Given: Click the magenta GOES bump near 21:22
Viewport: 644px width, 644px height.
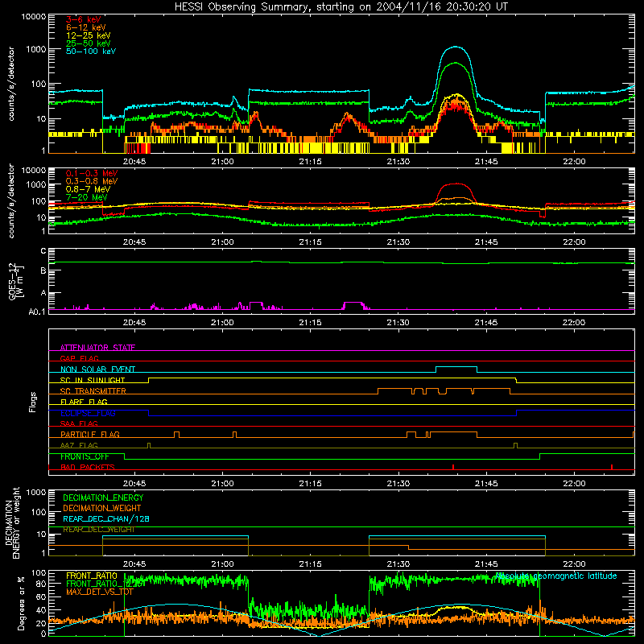Looking at the screenshot, I should coord(353,303).
